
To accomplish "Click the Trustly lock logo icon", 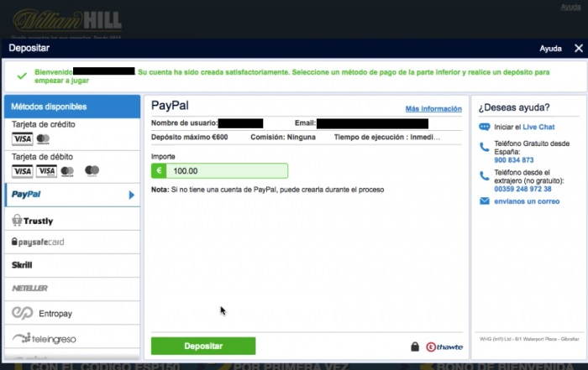I will click(17, 220).
